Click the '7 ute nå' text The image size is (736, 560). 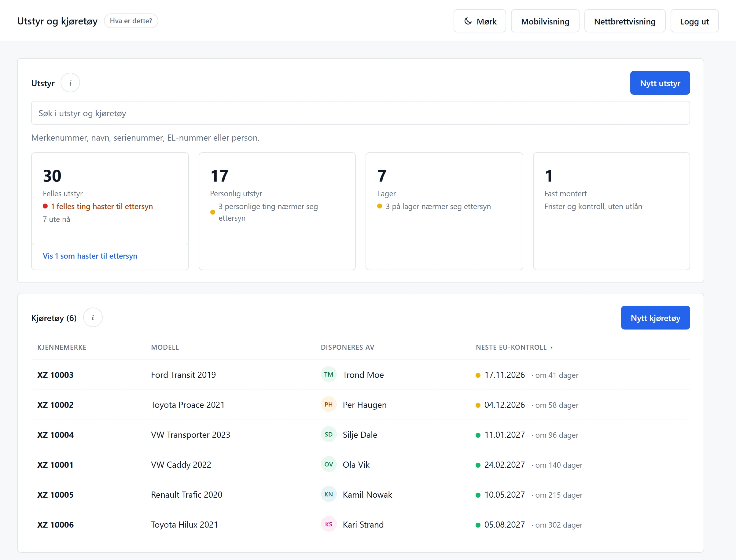[x=56, y=219]
